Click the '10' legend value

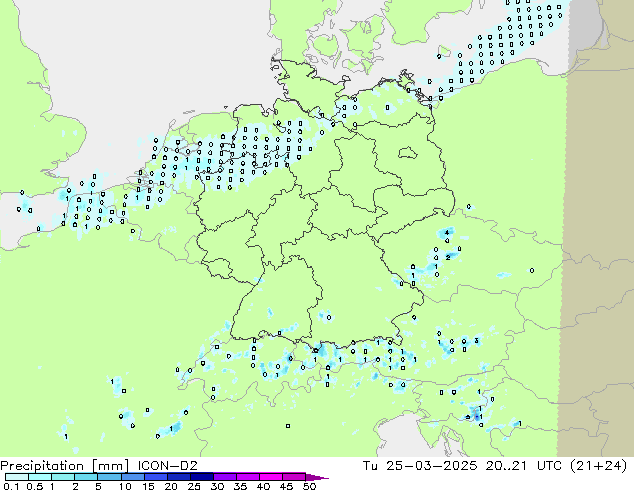coord(125,486)
